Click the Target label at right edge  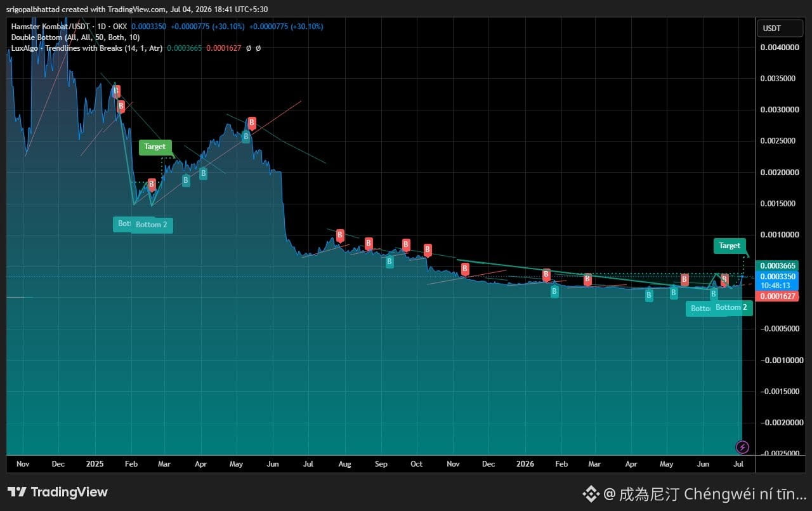pyautogui.click(x=730, y=246)
